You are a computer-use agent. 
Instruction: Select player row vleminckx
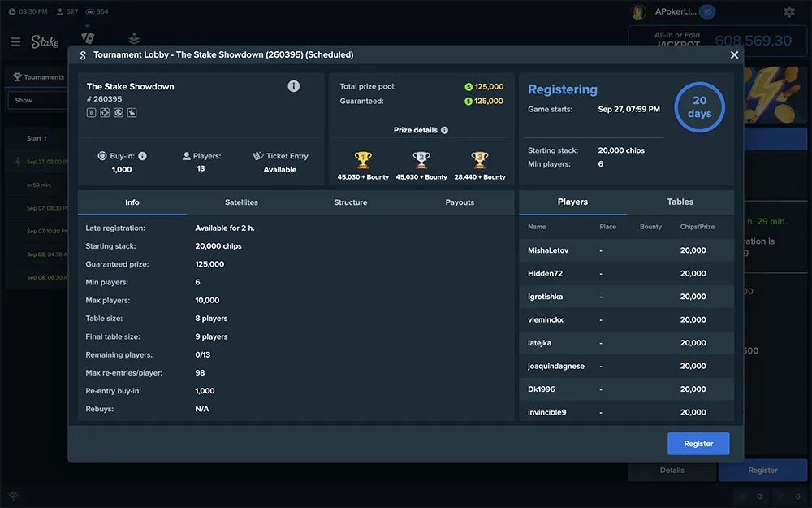click(627, 319)
